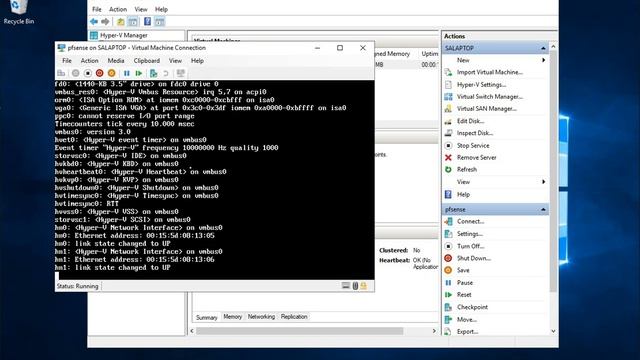The height and width of the screenshot is (360, 640).
Task: Open Help menu in Hyper-V Manager
Action: 161,9
